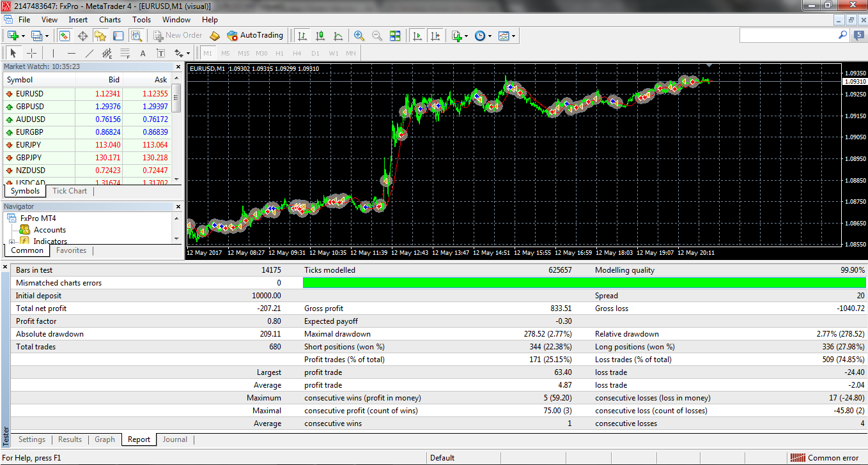Click the green tester progress bar
The height and width of the screenshot is (465, 868).
click(x=584, y=283)
